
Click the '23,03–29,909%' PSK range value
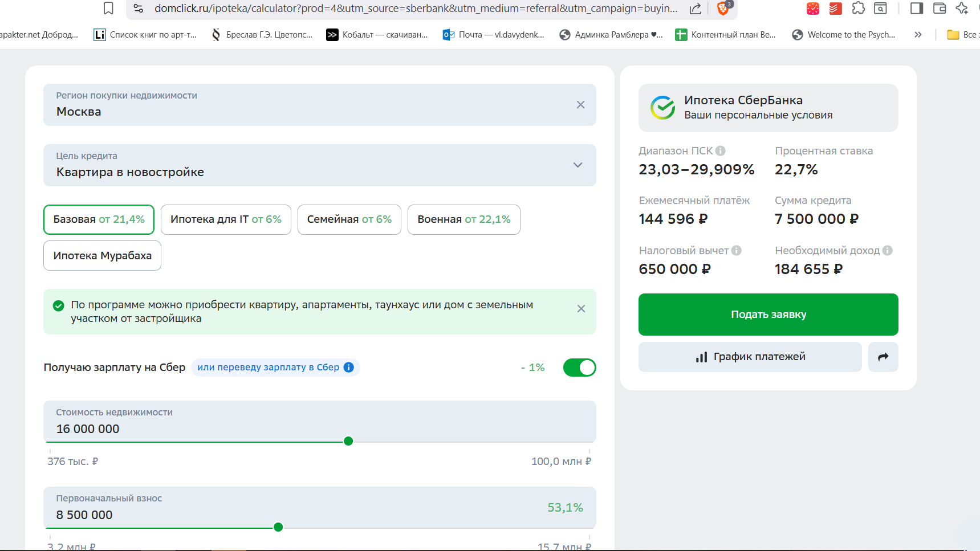click(697, 170)
